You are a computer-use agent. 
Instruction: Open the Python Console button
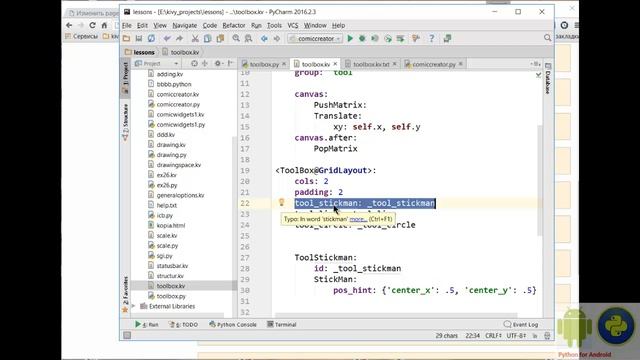233,324
